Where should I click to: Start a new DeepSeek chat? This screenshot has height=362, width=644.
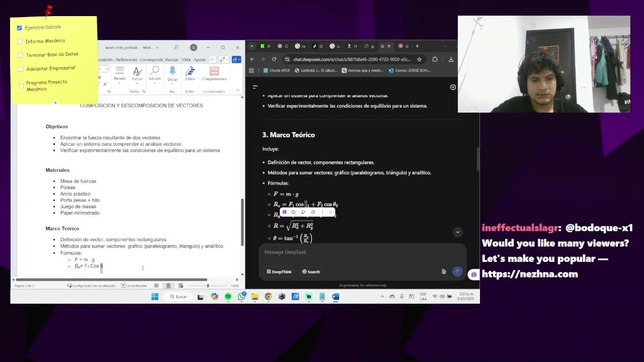[x=453, y=87]
